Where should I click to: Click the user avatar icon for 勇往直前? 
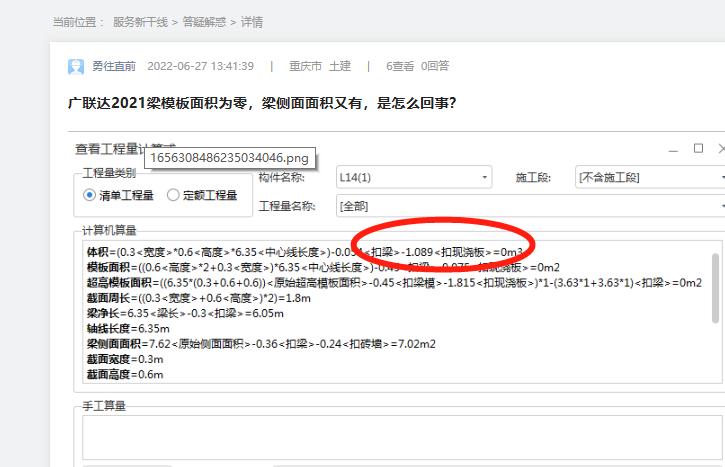point(76,67)
